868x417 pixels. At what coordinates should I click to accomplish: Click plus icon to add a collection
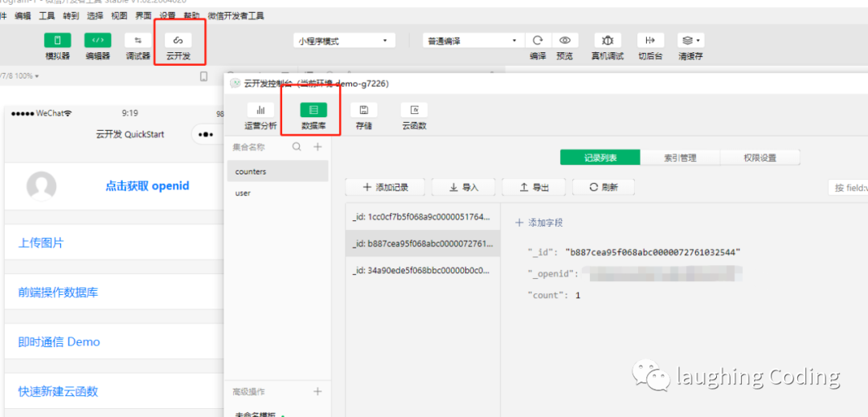coord(317,146)
